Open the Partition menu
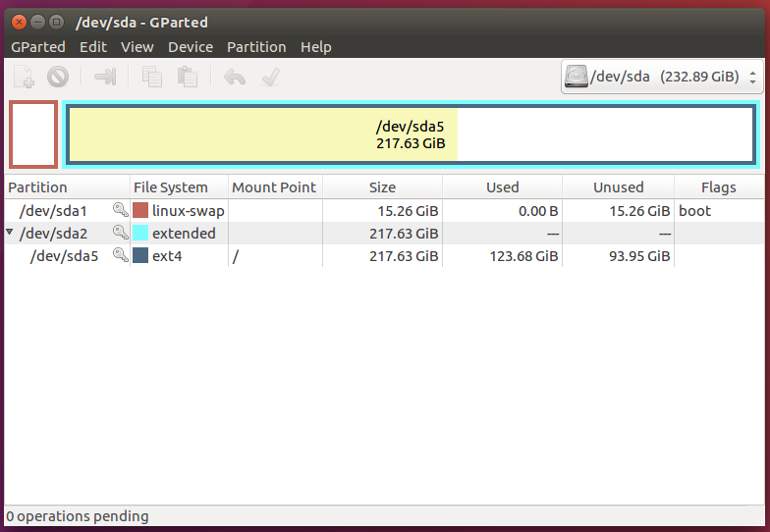 point(256,47)
